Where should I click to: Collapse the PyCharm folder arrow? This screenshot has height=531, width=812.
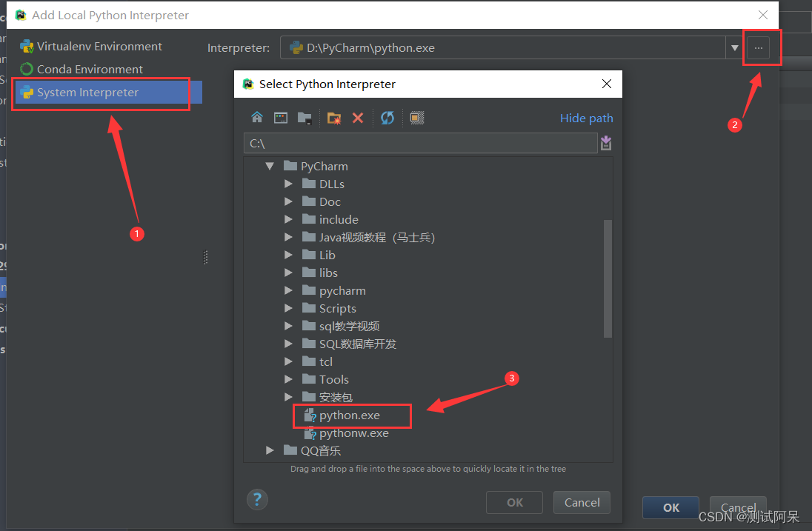pyautogui.click(x=269, y=166)
